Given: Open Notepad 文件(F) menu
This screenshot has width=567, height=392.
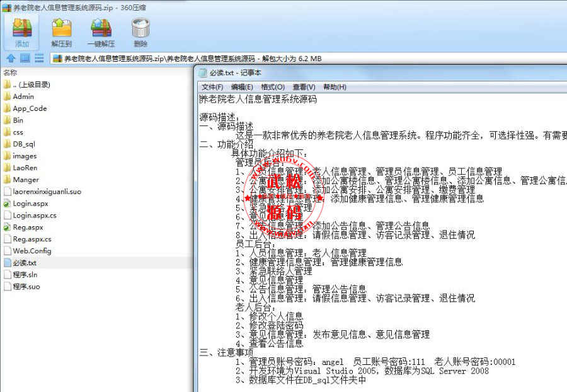Looking at the screenshot, I should click(212, 87).
